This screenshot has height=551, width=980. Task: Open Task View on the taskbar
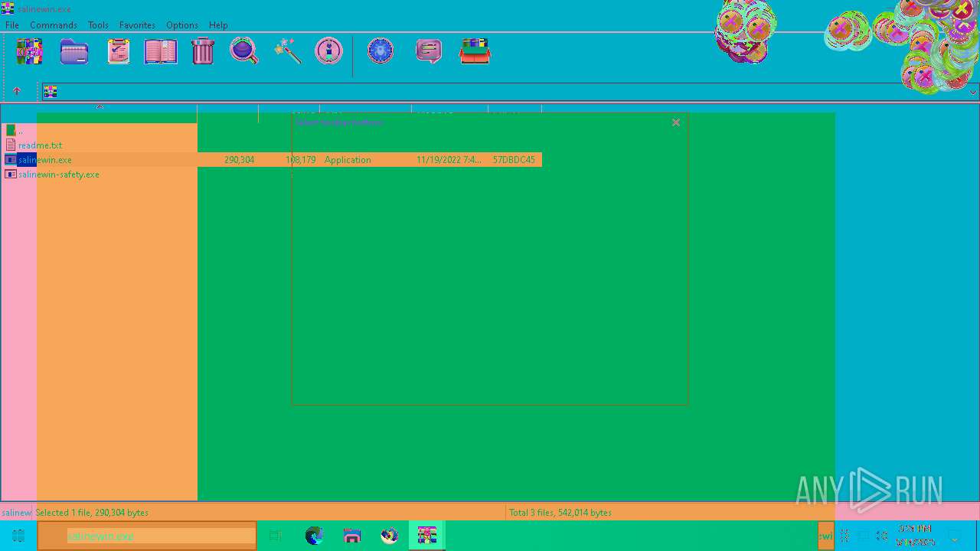pyautogui.click(x=276, y=536)
